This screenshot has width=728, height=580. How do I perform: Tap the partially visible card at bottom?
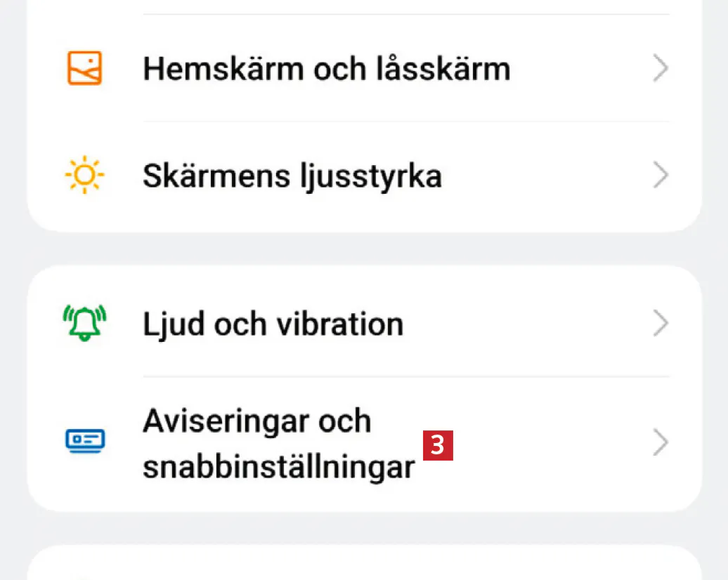(364, 565)
